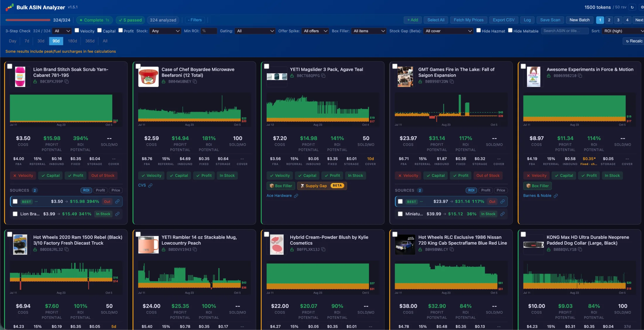Image resolution: width=644 pixels, height=330 pixels.
Task: Open the Chef Boyardee Beefaroni product thumbnail
Action: click(148, 77)
